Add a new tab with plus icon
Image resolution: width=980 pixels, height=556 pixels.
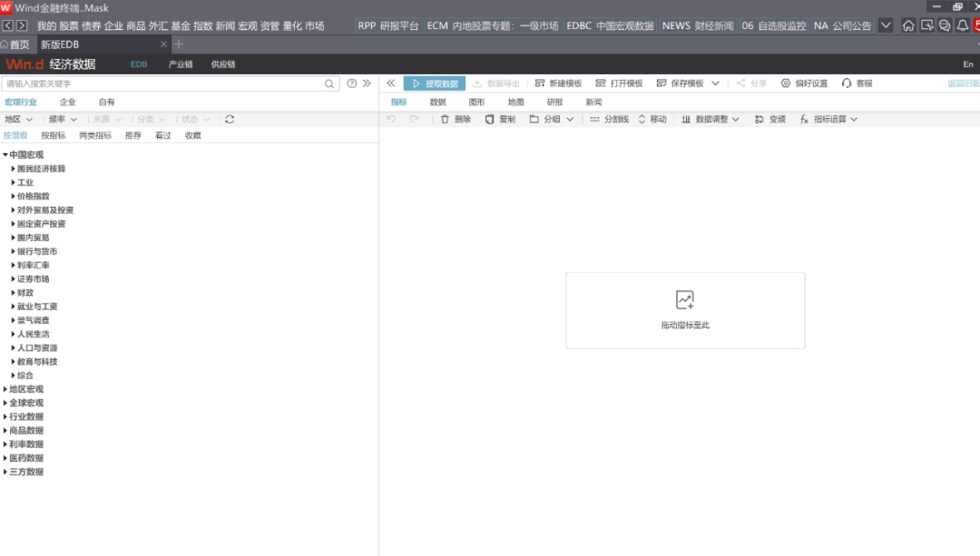(x=179, y=44)
